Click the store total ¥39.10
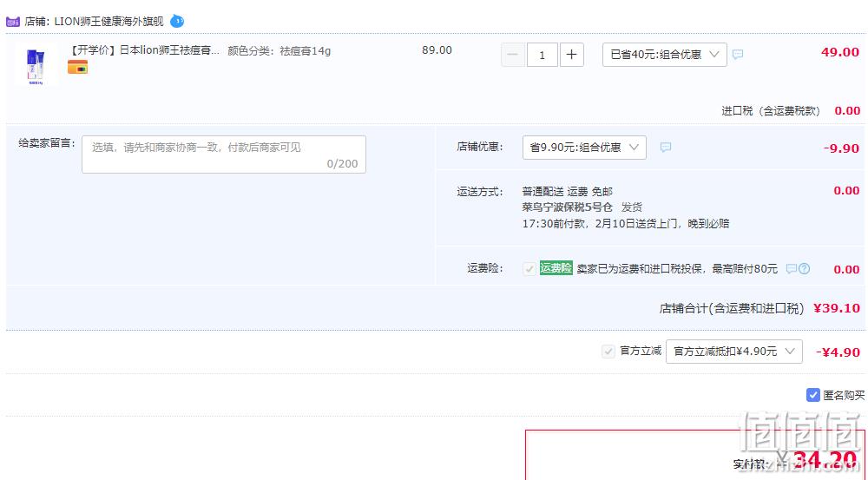 pos(837,308)
